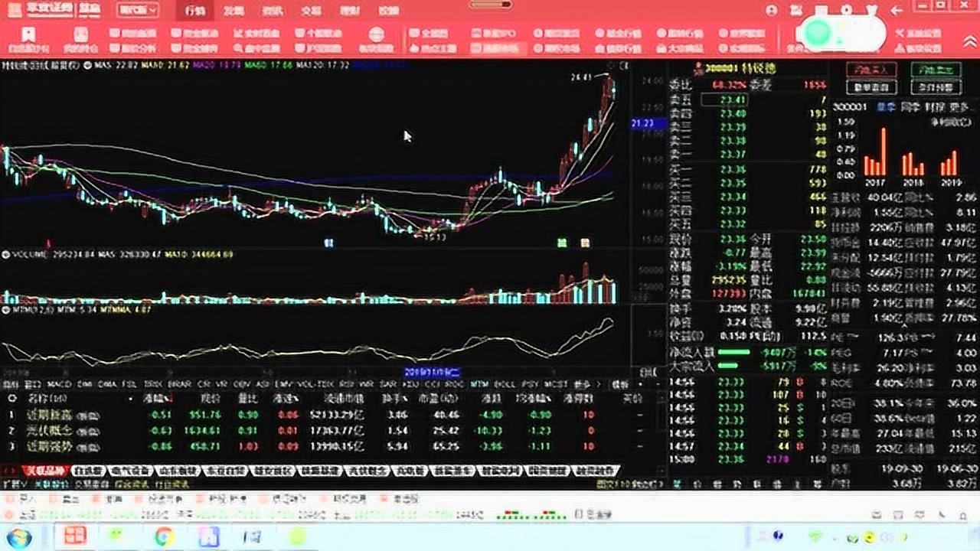Click the green 闪电卖出 sell button
Viewport: 980px width, 551px height.
pos(938,70)
